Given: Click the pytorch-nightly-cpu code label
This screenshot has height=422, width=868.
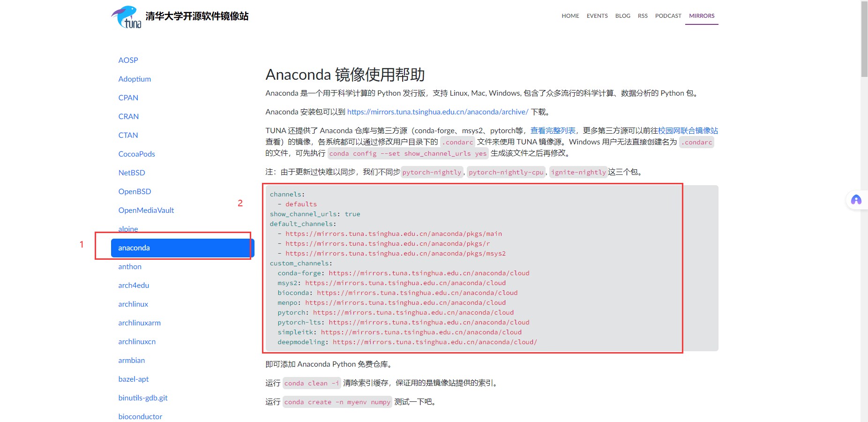Looking at the screenshot, I should pos(506,172).
